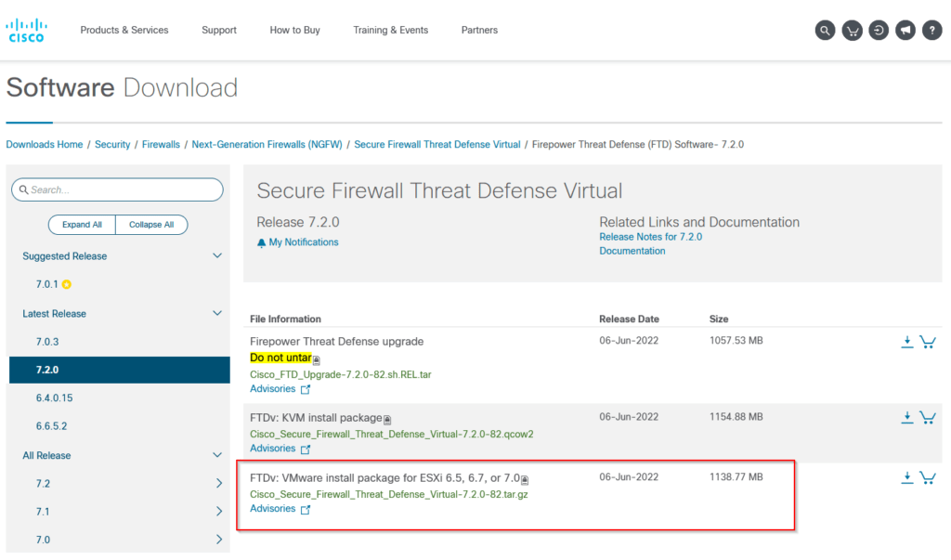
Task: Add the VMware install package to the cart
Action: [928, 476]
